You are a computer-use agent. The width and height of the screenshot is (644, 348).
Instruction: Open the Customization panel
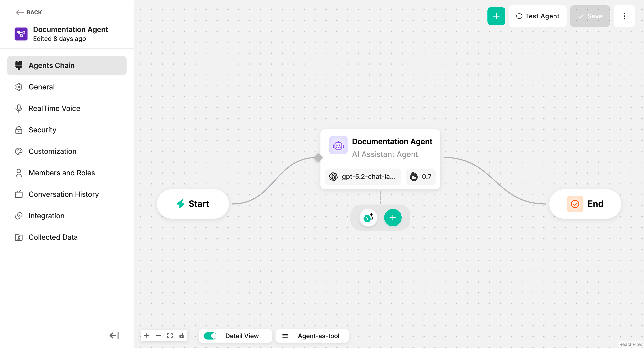click(52, 151)
